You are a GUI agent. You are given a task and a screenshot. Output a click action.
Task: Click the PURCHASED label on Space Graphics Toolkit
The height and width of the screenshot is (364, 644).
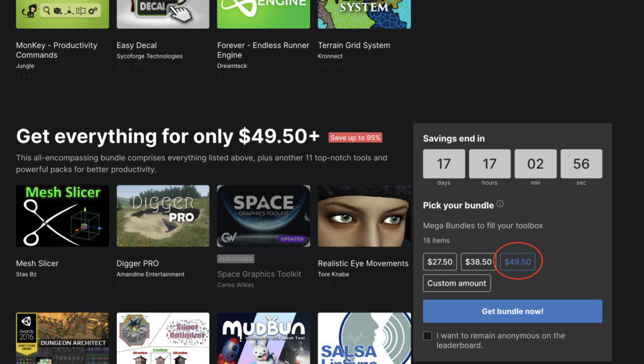tap(236, 259)
